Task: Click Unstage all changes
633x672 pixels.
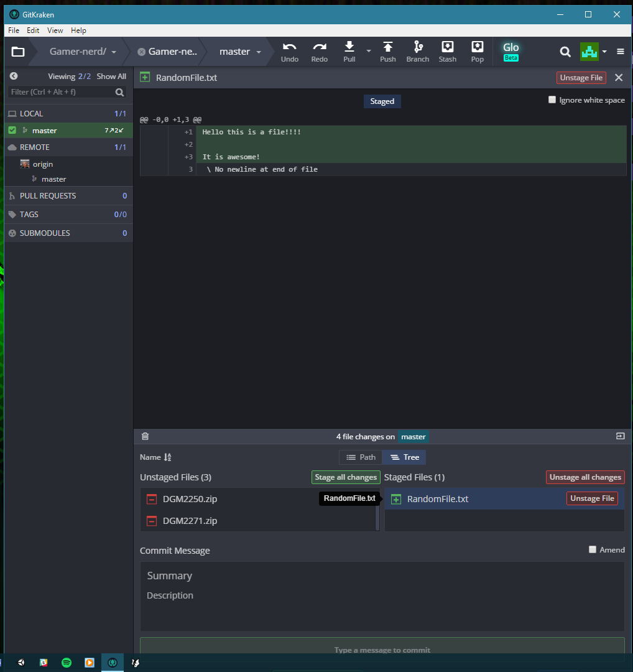Action: click(585, 477)
